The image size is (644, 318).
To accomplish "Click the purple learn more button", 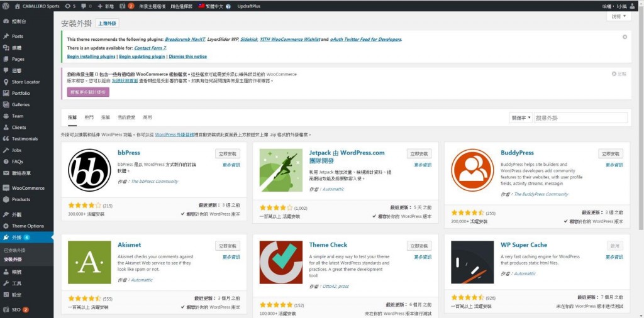I will point(88,92).
